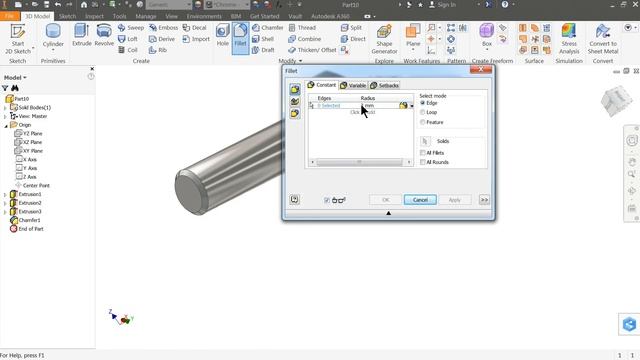Start a 2D Sketch

tap(18, 39)
